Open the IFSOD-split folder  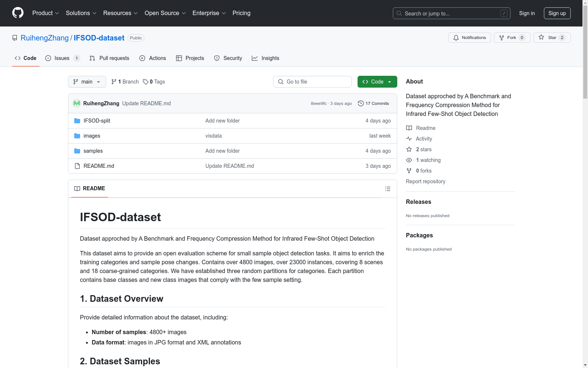[x=97, y=121]
